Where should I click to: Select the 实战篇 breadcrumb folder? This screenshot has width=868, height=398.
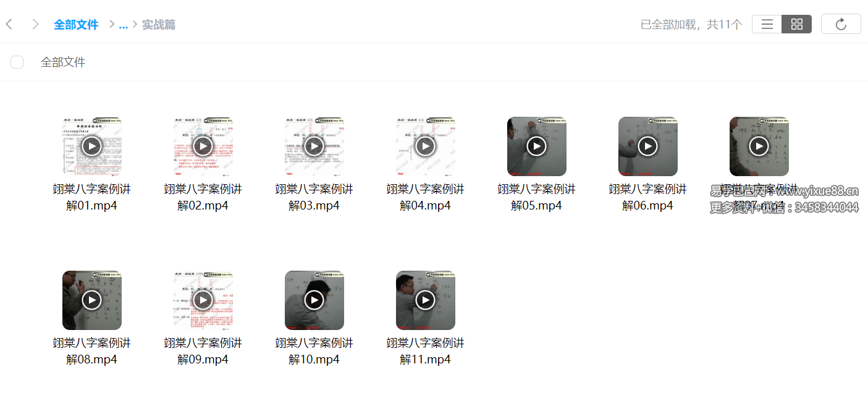coord(159,25)
